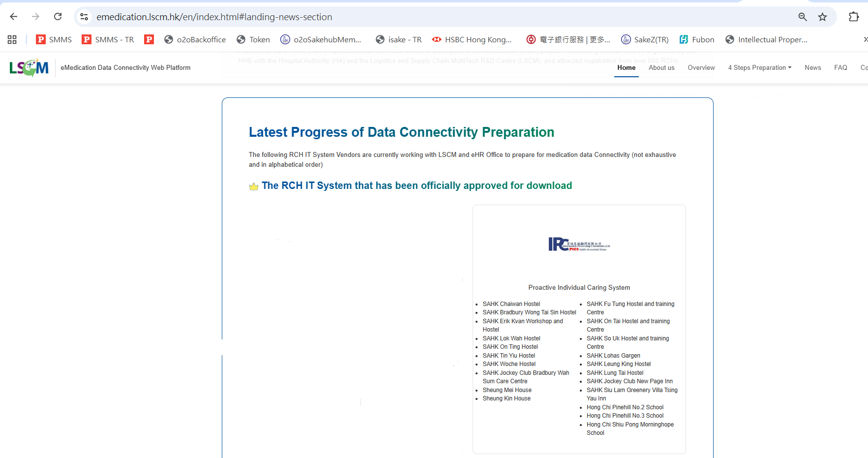The width and height of the screenshot is (868, 458).
Task: Expand the 4 Steps Preparation dropdown
Action: click(x=759, y=68)
